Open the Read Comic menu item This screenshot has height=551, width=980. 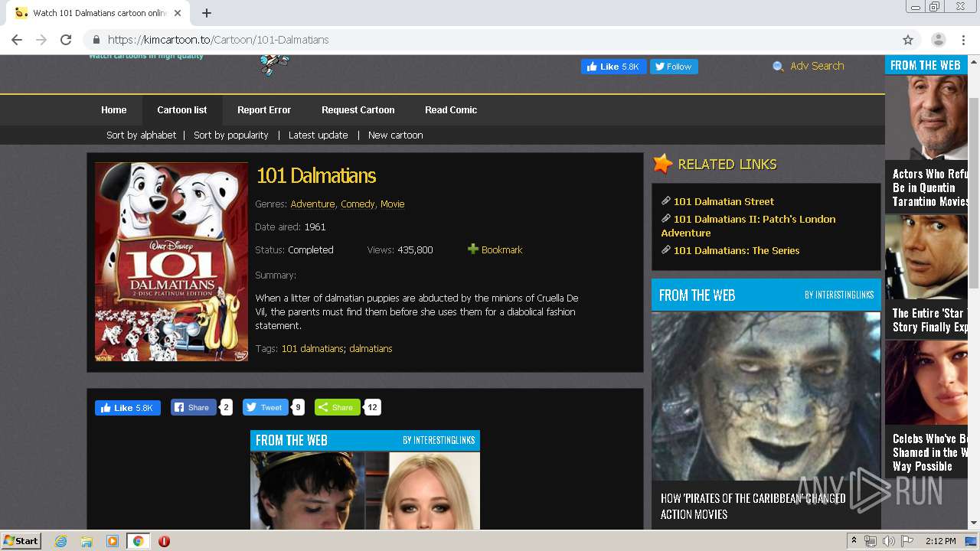(x=451, y=110)
